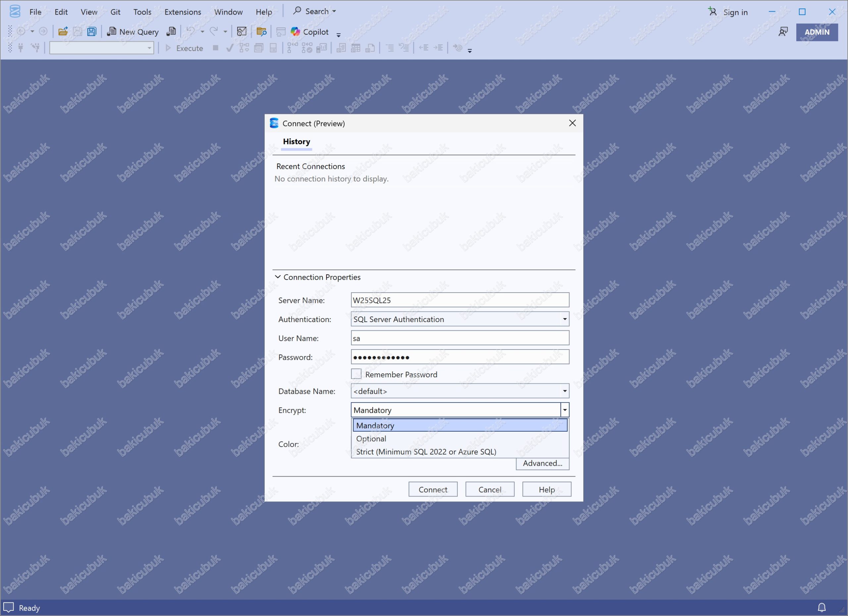Viewport: 848px width, 616px height.
Task: Click the Uncomment Selected Lines icon
Action: [404, 48]
